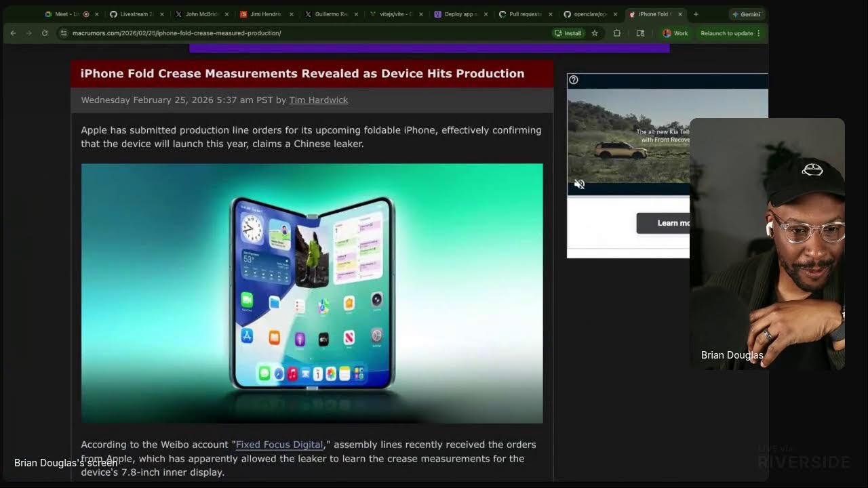
Task: Click Brian Douglas's webcam video tile
Action: [767, 244]
